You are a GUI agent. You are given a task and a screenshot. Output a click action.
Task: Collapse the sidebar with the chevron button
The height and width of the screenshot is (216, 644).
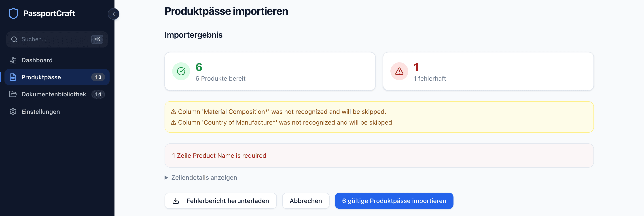(x=114, y=14)
